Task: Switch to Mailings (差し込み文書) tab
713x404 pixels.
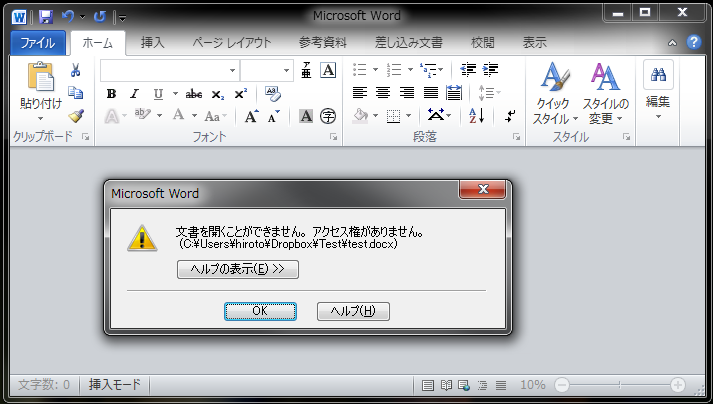Action: [x=408, y=43]
